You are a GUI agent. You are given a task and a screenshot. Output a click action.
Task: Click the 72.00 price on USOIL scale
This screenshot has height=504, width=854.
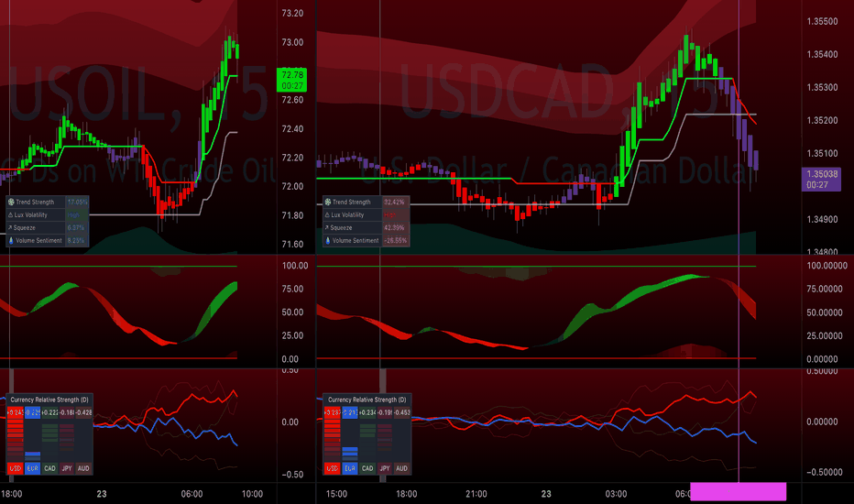pyautogui.click(x=292, y=186)
